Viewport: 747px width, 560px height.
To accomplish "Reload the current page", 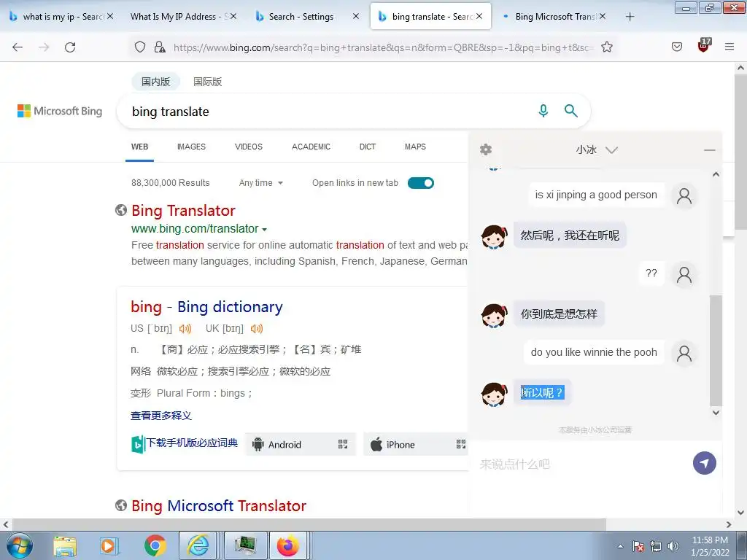I will click(x=70, y=47).
